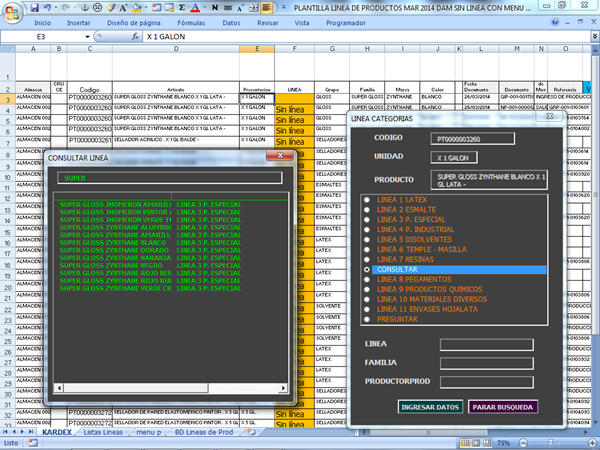600x450 pixels.
Task: Select the LINEA 1 LATEX radio option
Action: coord(366,200)
